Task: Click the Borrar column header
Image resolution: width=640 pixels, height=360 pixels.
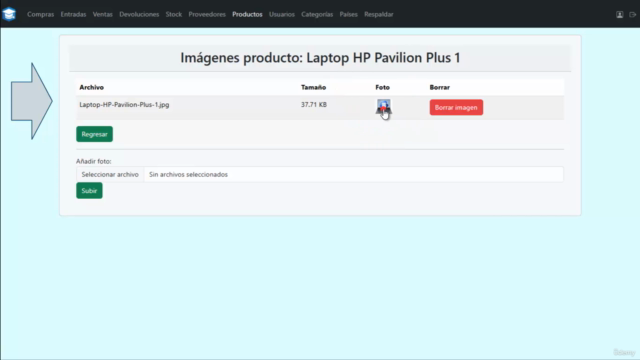Action: pos(440,87)
